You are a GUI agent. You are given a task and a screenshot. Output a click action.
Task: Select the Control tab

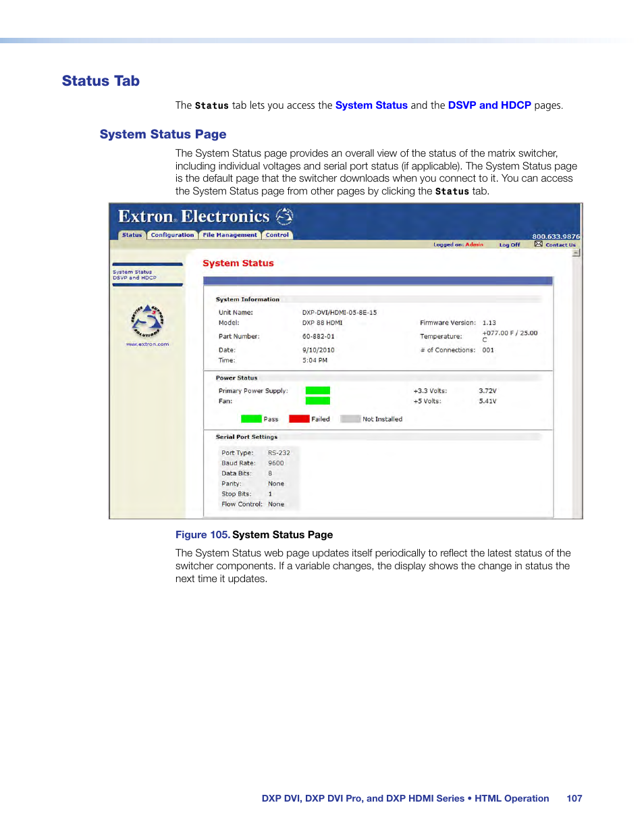coord(277,235)
